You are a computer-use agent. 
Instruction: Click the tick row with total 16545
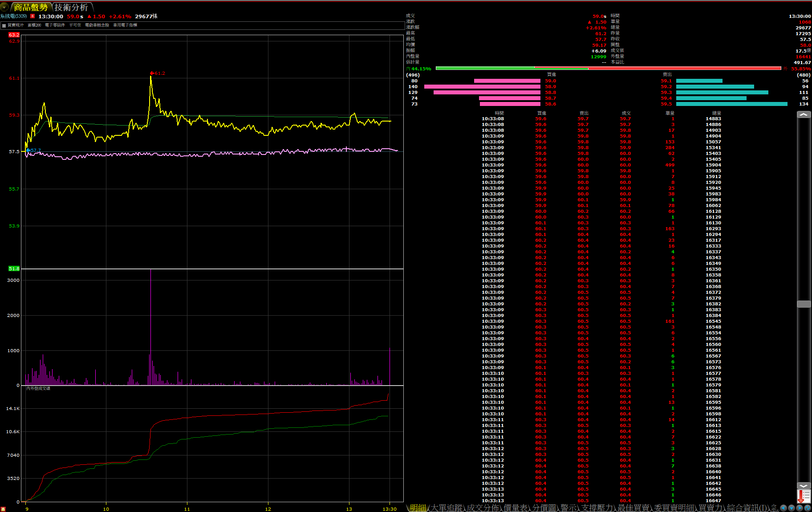601,321
